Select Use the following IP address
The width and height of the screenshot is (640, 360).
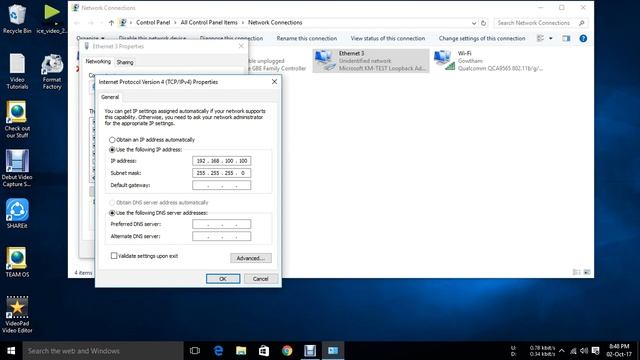[x=112, y=150]
